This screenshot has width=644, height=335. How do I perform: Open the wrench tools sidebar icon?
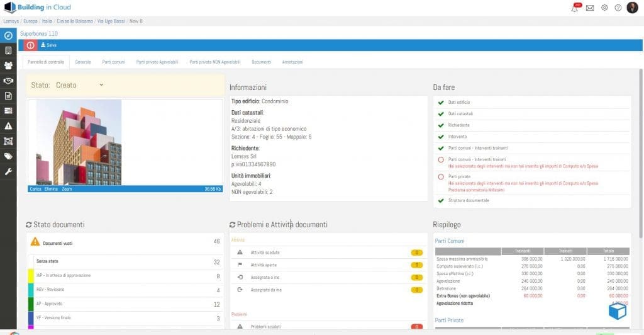pos(8,171)
